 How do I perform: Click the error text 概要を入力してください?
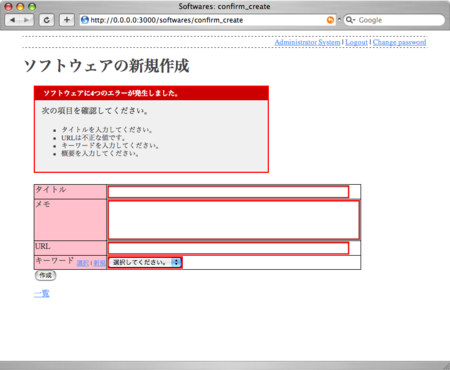[x=100, y=154]
